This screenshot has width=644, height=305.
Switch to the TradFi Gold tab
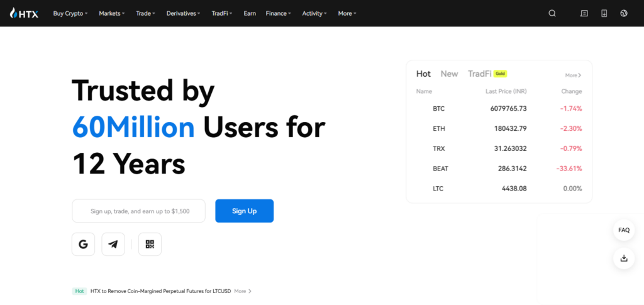(487, 74)
